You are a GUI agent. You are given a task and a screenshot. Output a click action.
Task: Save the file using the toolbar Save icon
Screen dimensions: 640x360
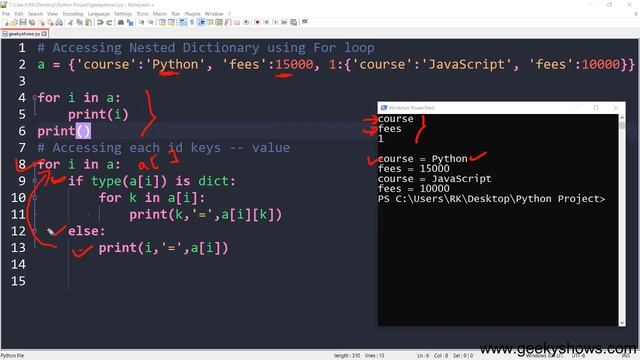[23, 22]
